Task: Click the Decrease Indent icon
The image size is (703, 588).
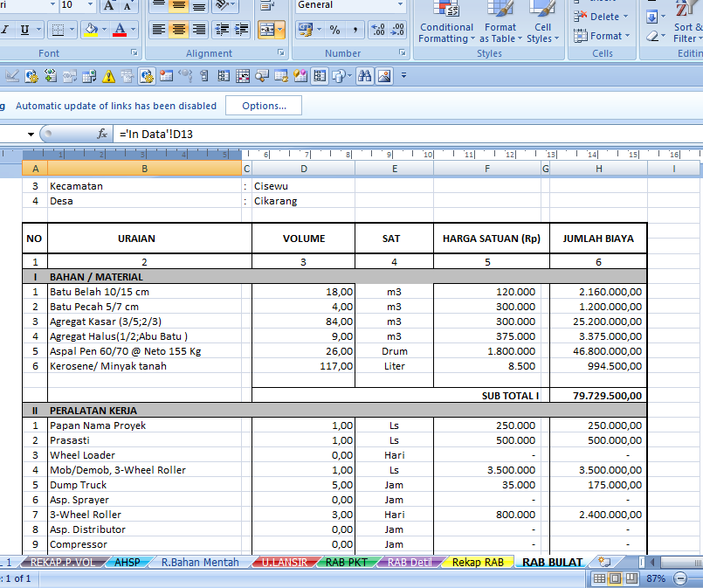Action: coord(222,30)
